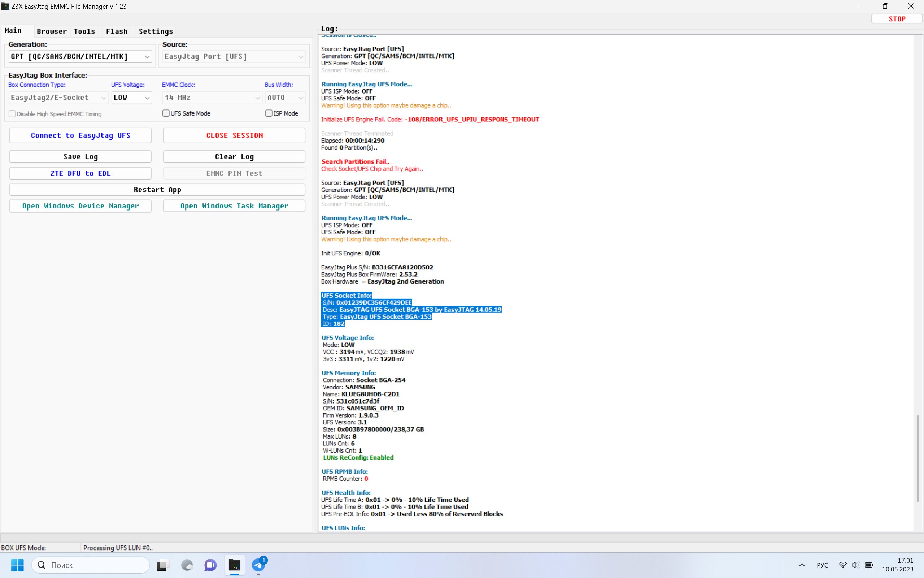Enable the UFS Safe Mode checkbox
The image size is (924, 578).
(166, 113)
